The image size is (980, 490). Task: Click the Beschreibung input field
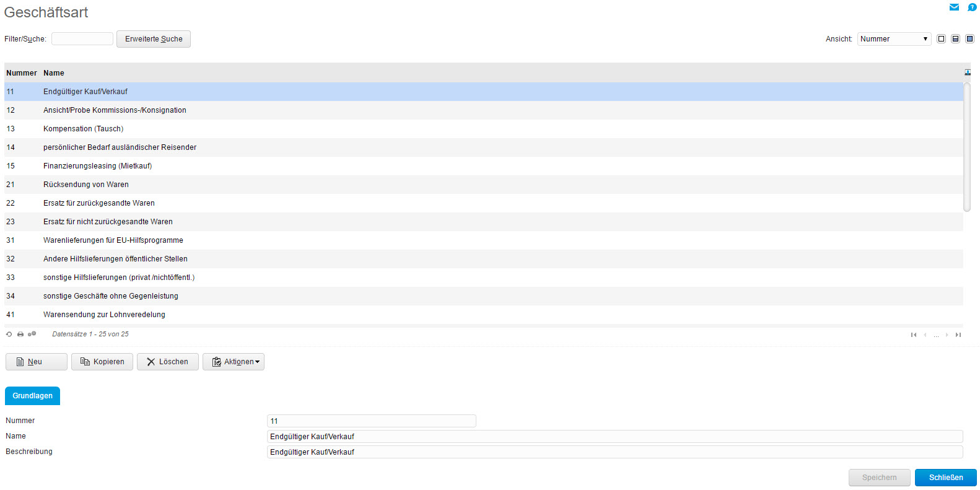[x=615, y=452]
